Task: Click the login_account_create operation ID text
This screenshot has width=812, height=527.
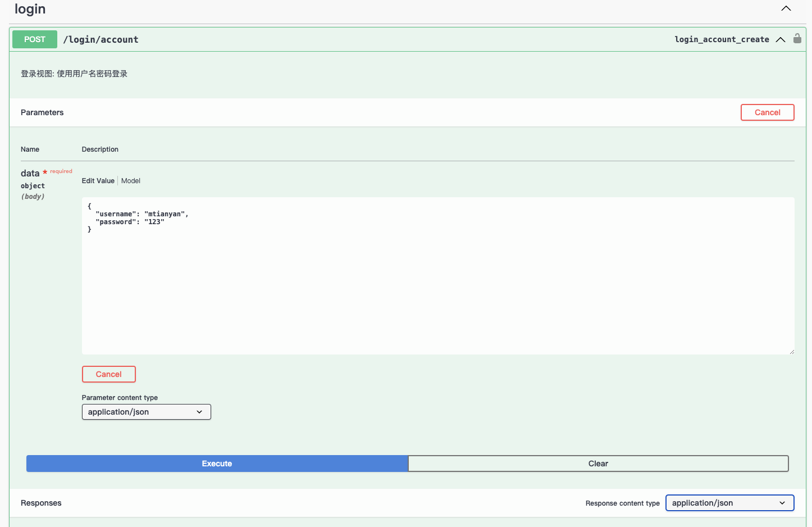Action: click(x=722, y=39)
